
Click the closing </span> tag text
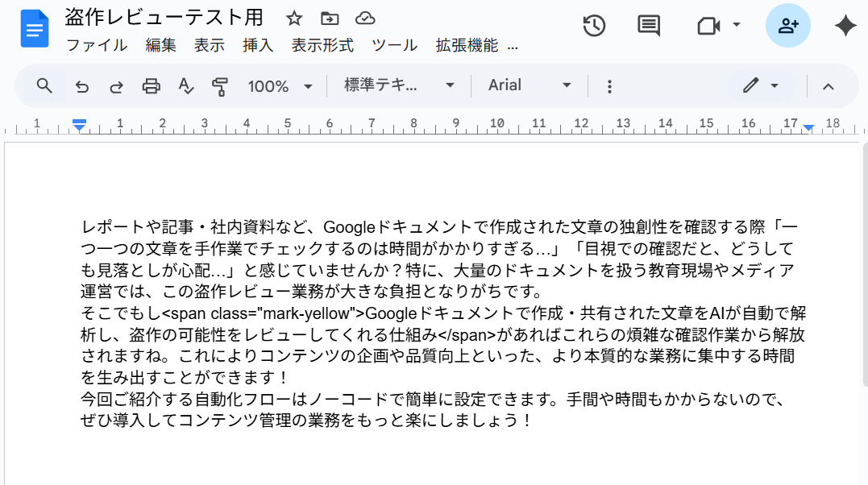pos(467,335)
